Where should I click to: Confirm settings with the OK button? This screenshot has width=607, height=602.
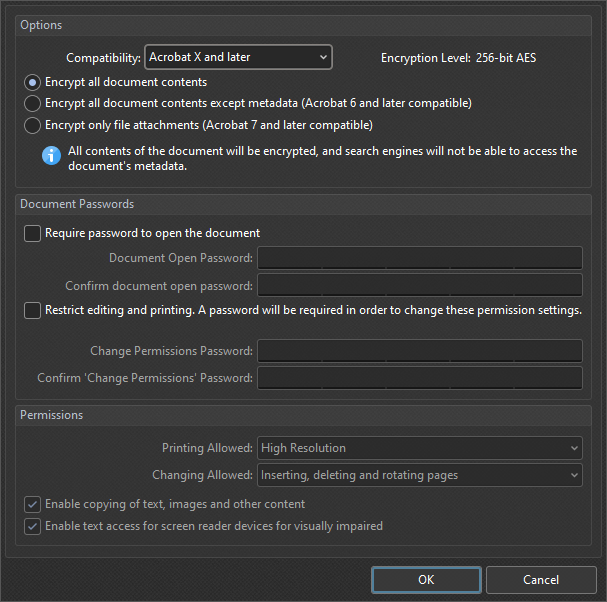click(426, 580)
